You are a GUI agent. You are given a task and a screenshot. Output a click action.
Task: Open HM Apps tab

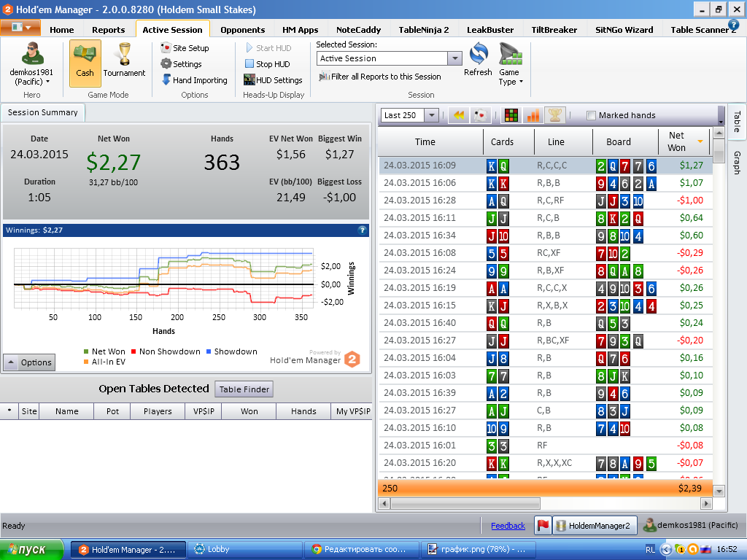pos(300,29)
